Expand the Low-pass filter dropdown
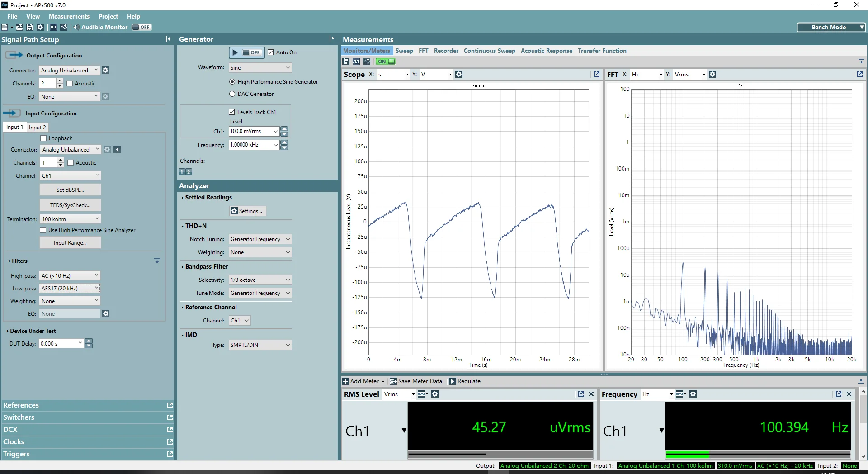Image resolution: width=868 pixels, height=474 pixels. pyautogui.click(x=70, y=288)
